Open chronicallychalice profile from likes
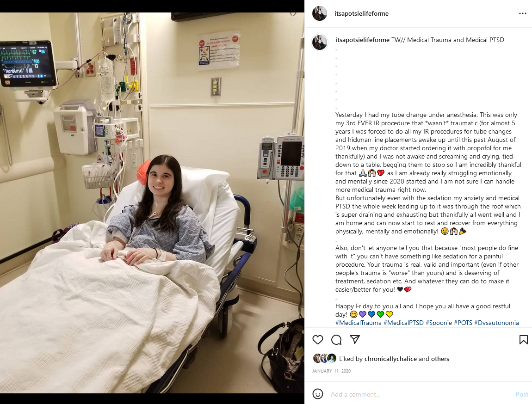The height and width of the screenshot is (404, 532). coord(390,359)
